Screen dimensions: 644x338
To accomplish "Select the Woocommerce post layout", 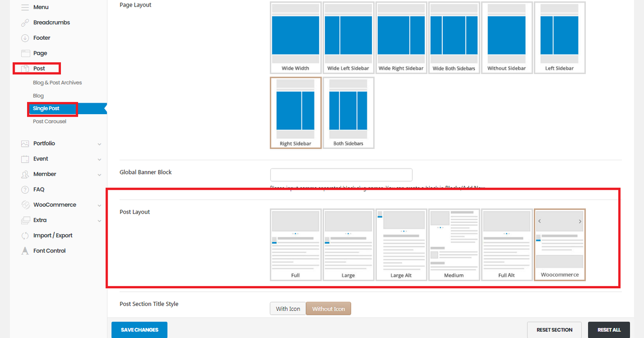I will [x=559, y=244].
